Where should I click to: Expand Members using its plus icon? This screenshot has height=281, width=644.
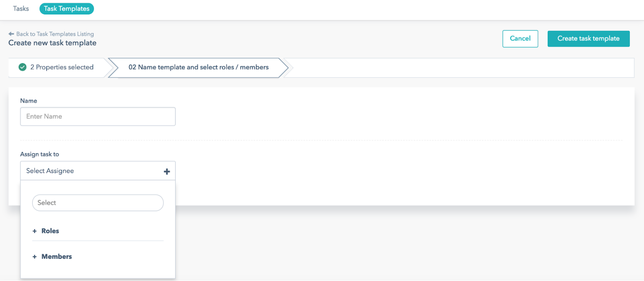click(35, 257)
